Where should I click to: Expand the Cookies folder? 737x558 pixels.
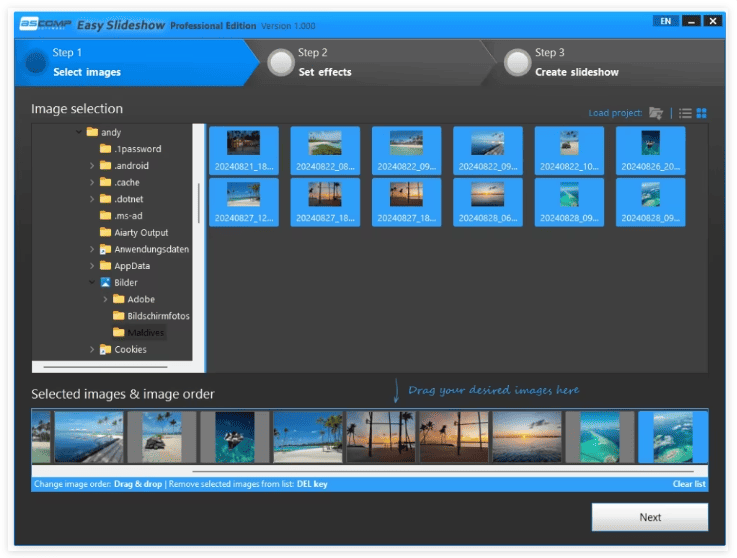pos(92,349)
